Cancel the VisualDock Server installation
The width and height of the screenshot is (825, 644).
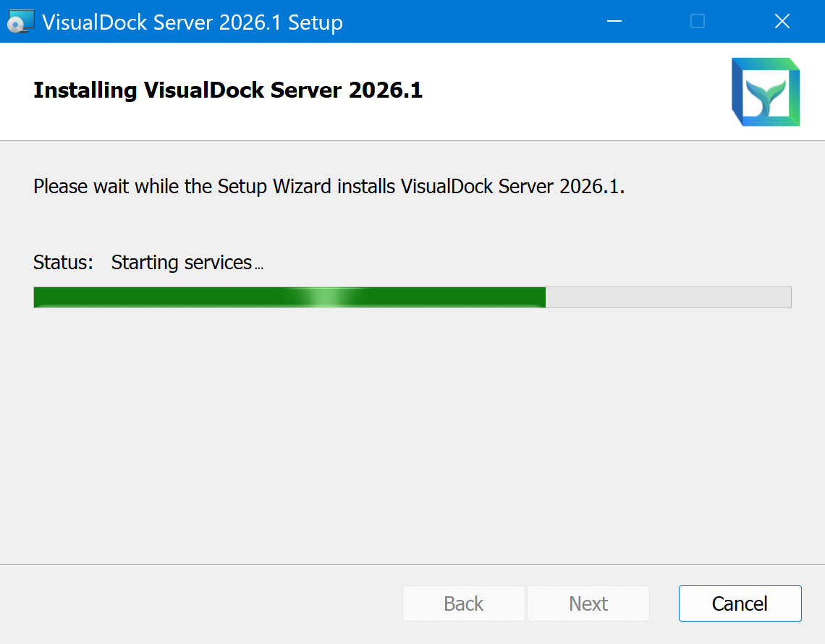click(x=740, y=603)
